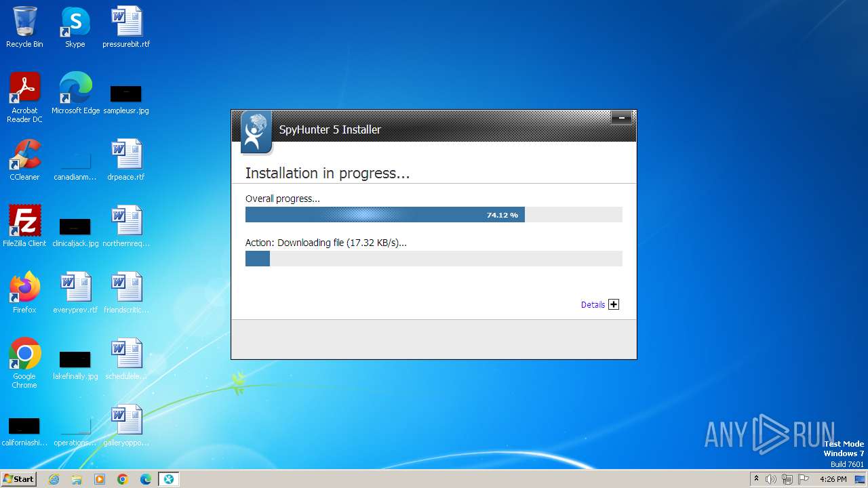Select sampleusr.jpg image file

[126, 99]
